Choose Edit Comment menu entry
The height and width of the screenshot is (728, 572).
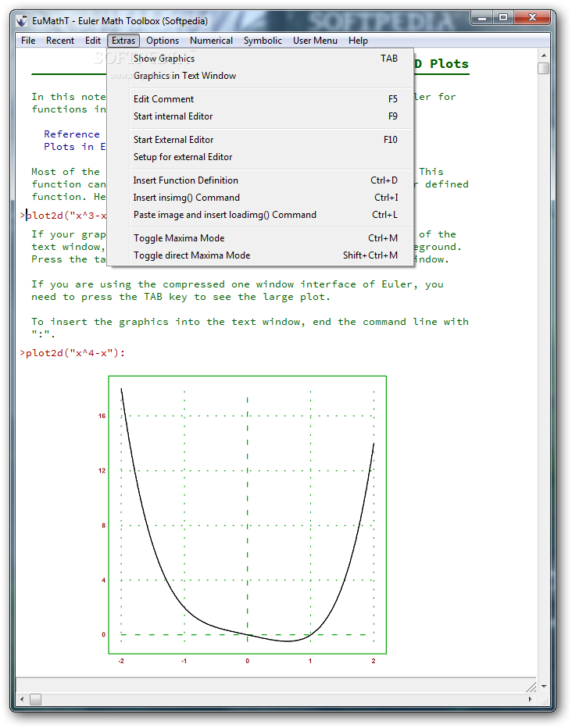(260, 99)
